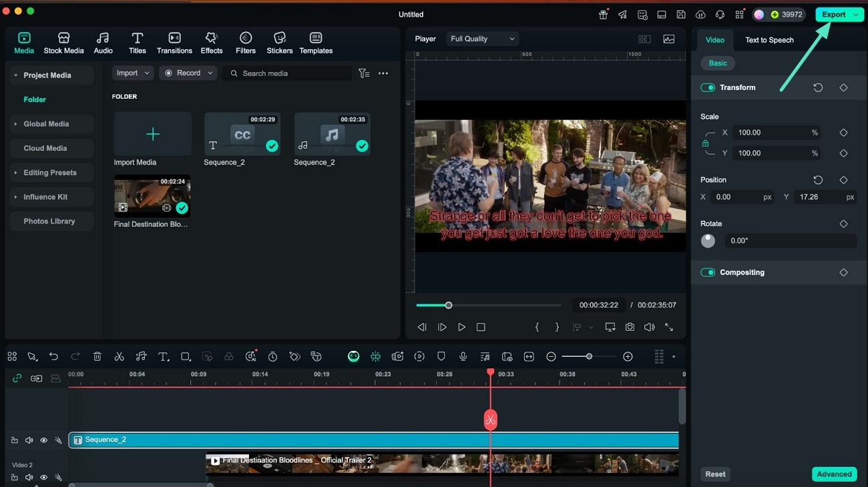868x487 pixels.
Task: Switch to the Stock Media tab
Action: 64,43
